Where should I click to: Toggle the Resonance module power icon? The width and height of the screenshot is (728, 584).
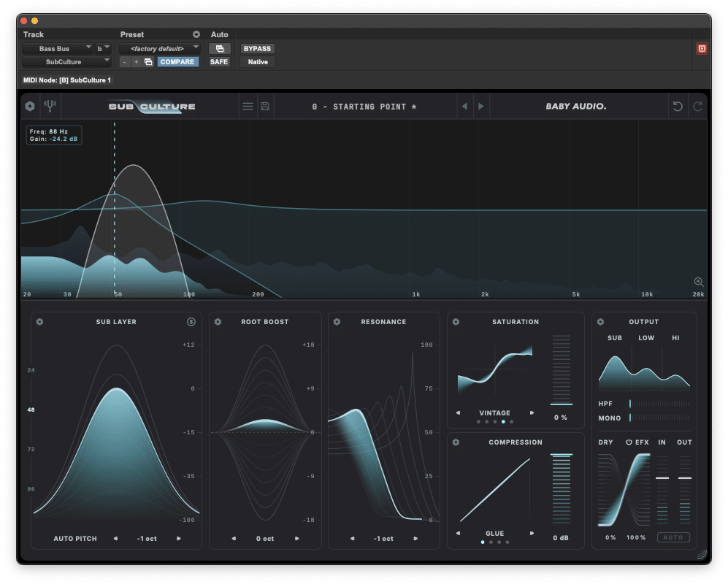[x=337, y=322]
